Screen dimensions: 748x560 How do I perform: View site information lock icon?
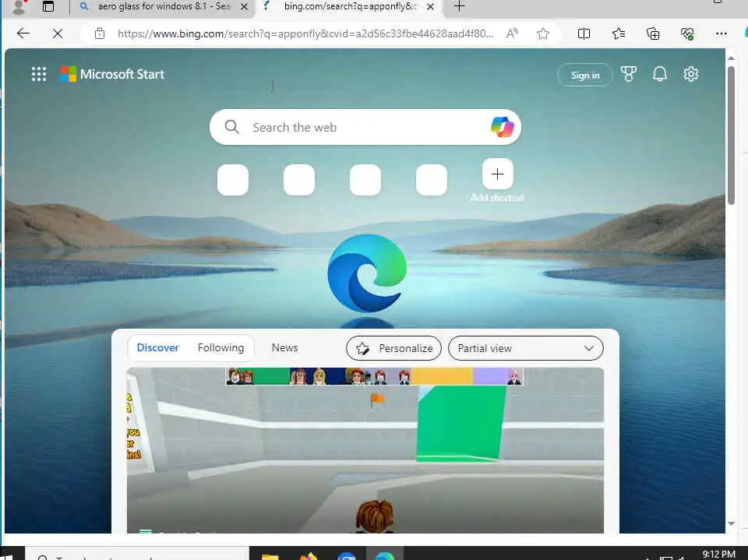pos(99,33)
